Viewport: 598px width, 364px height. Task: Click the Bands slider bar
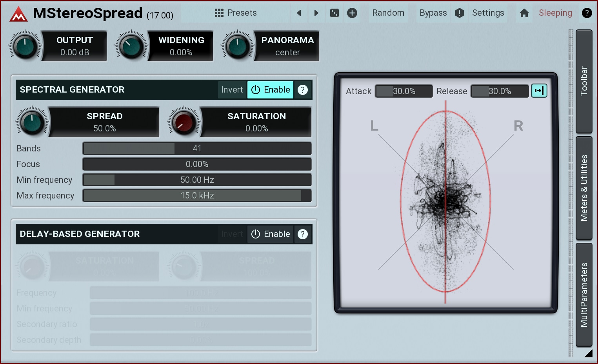(197, 149)
